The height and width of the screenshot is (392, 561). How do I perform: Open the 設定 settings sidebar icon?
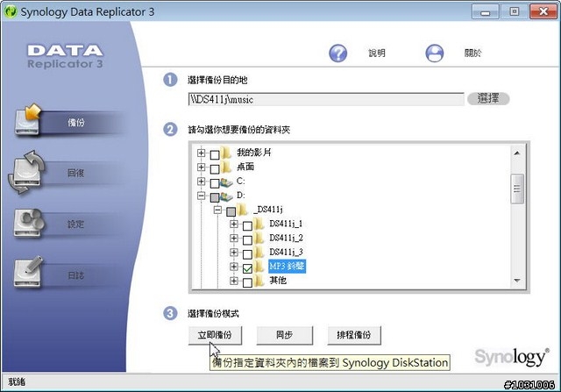29,223
